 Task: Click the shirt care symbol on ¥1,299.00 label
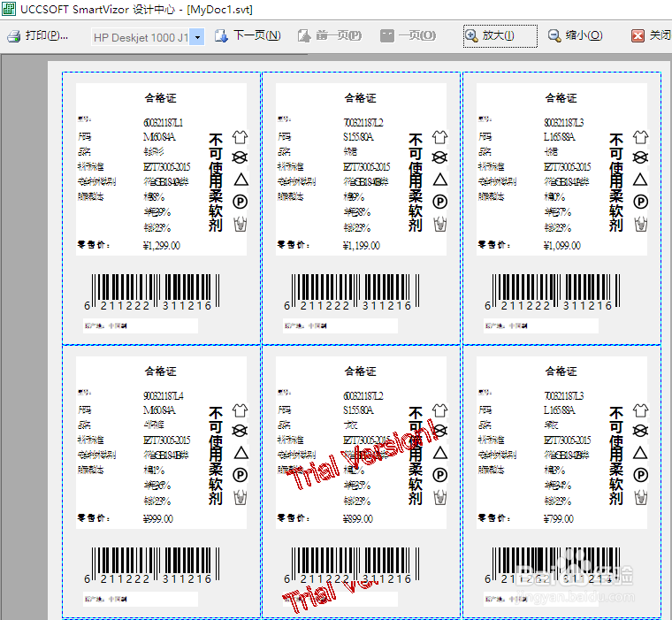[240, 137]
